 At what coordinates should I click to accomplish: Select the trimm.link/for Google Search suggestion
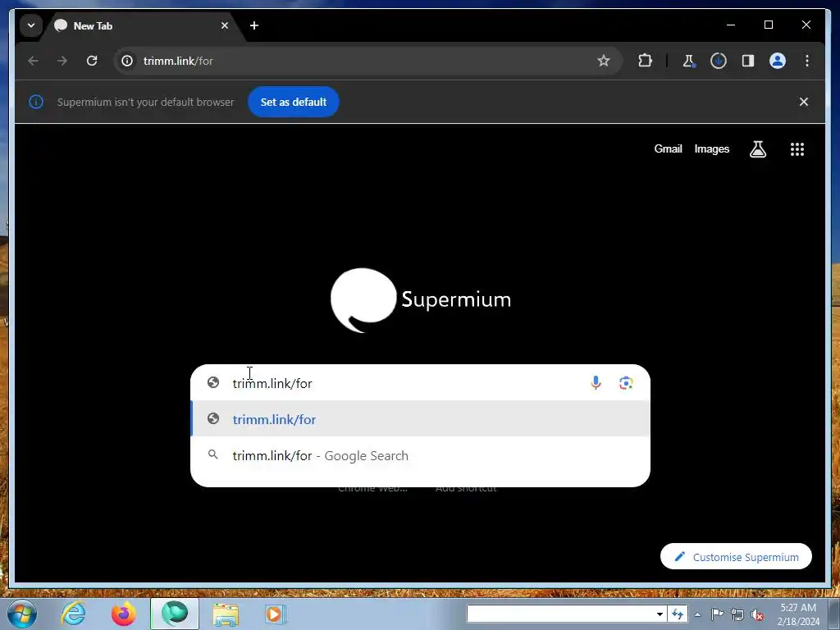point(421,455)
